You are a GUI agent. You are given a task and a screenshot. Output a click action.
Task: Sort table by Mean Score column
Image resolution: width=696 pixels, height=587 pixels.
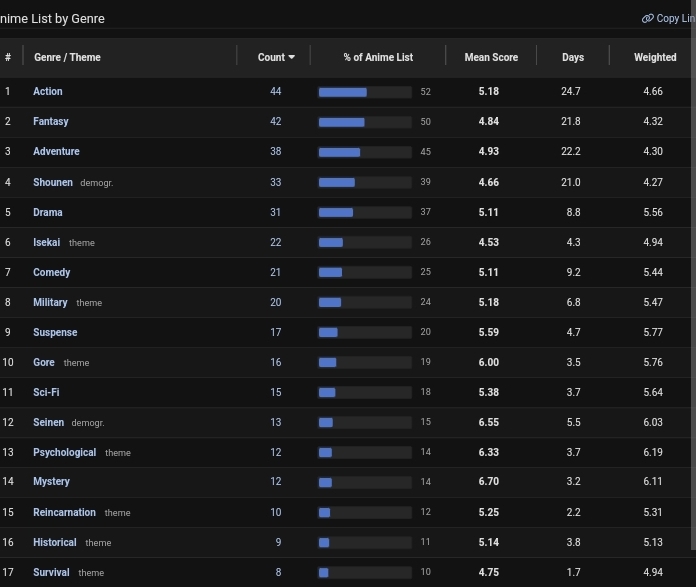click(x=491, y=57)
